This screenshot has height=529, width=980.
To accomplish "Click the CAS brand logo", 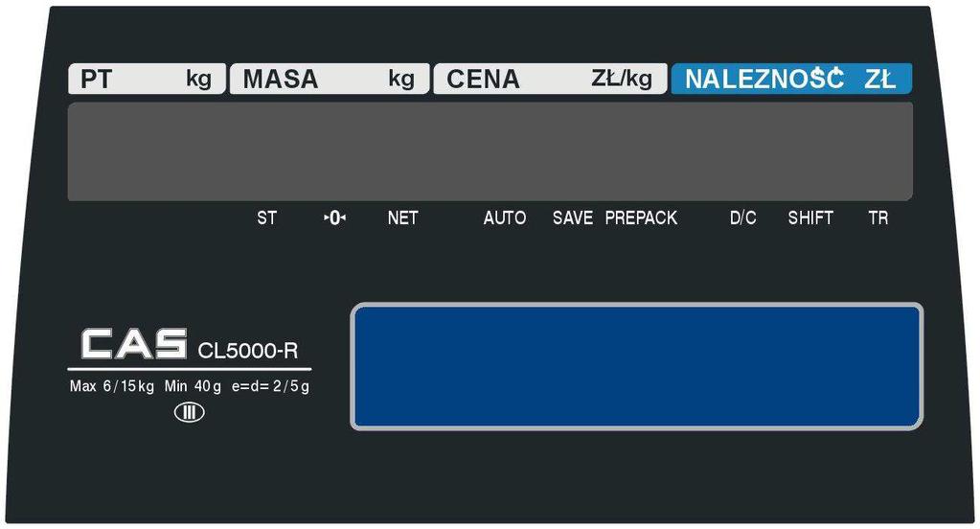I will [134, 344].
